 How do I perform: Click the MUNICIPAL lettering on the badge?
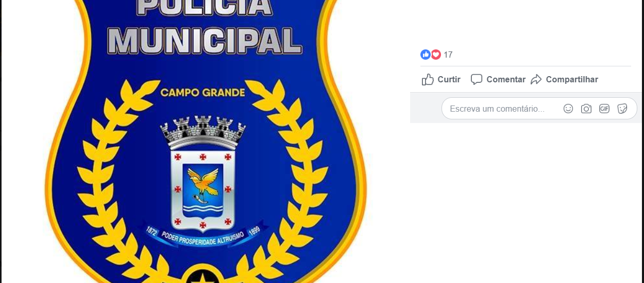coord(205,41)
